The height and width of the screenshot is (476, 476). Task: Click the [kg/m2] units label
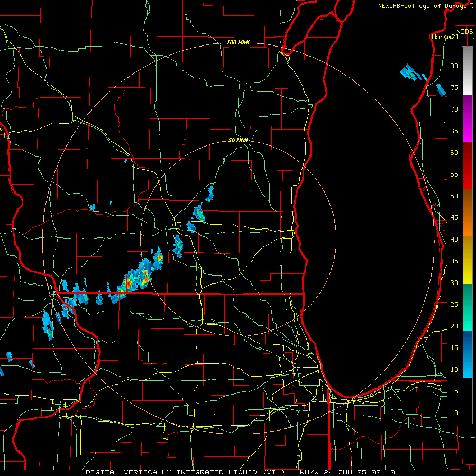(445, 37)
